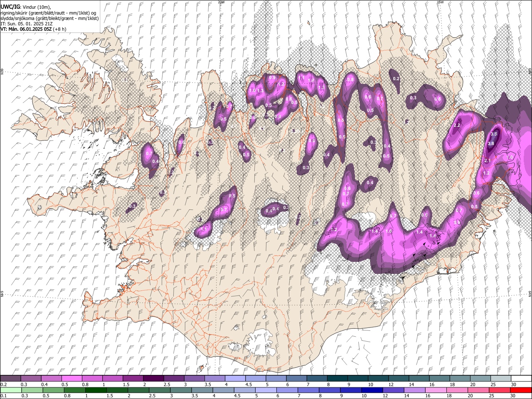
Task: Click the violet 12 mm rain legend swatch
Action: click(x=393, y=390)
